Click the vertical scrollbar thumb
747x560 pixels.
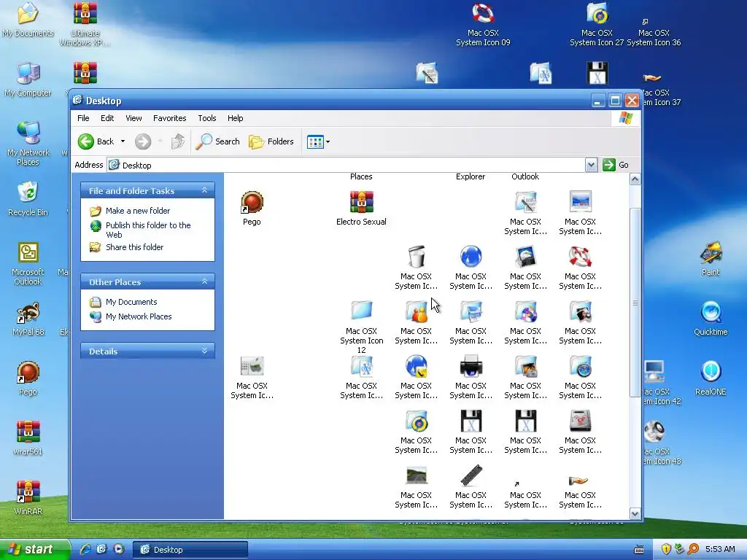635,303
